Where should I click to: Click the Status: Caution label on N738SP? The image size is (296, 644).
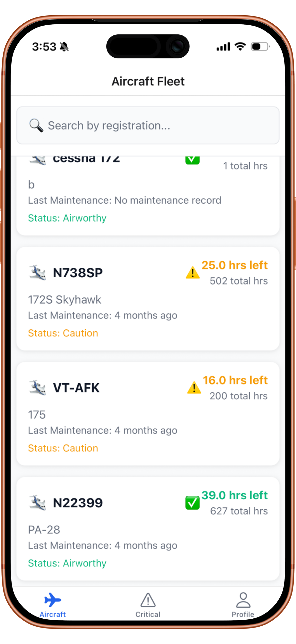tap(63, 333)
